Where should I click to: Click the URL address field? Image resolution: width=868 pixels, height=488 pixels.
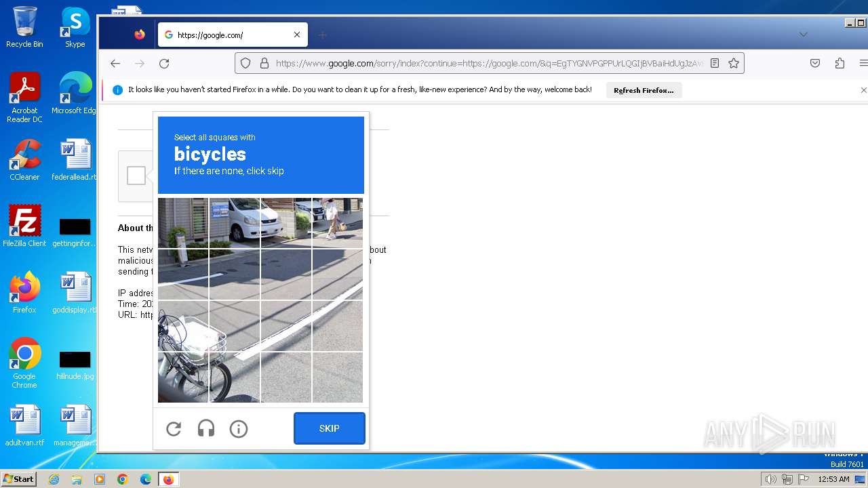(x=490, y=63)
